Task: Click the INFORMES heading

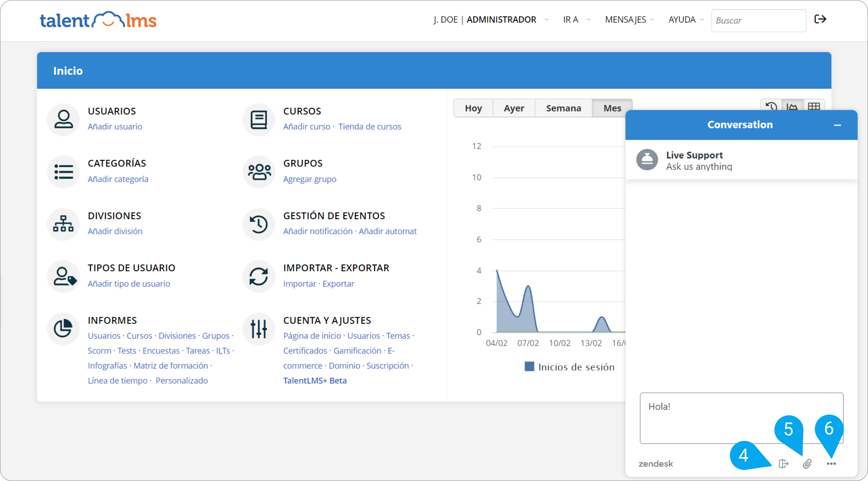Action: (x=112, y=320)
